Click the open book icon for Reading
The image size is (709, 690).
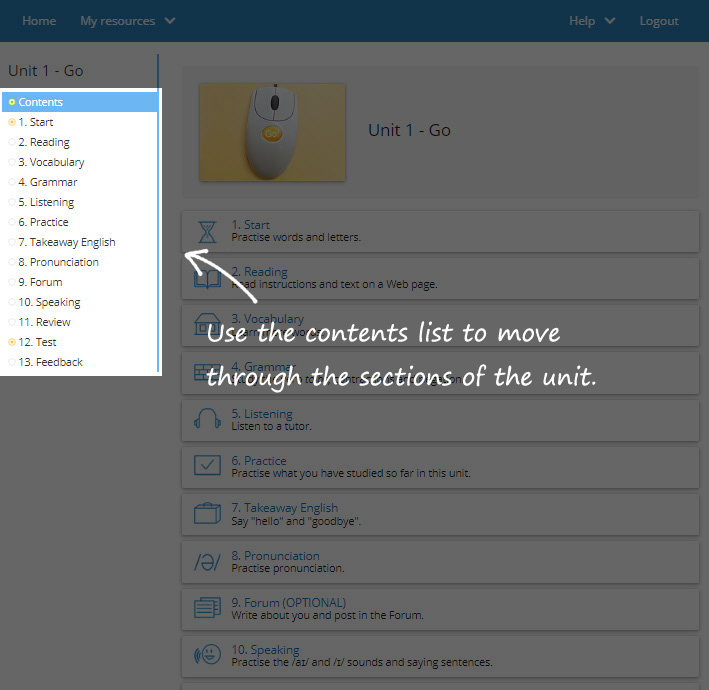(x=207, y=278)
